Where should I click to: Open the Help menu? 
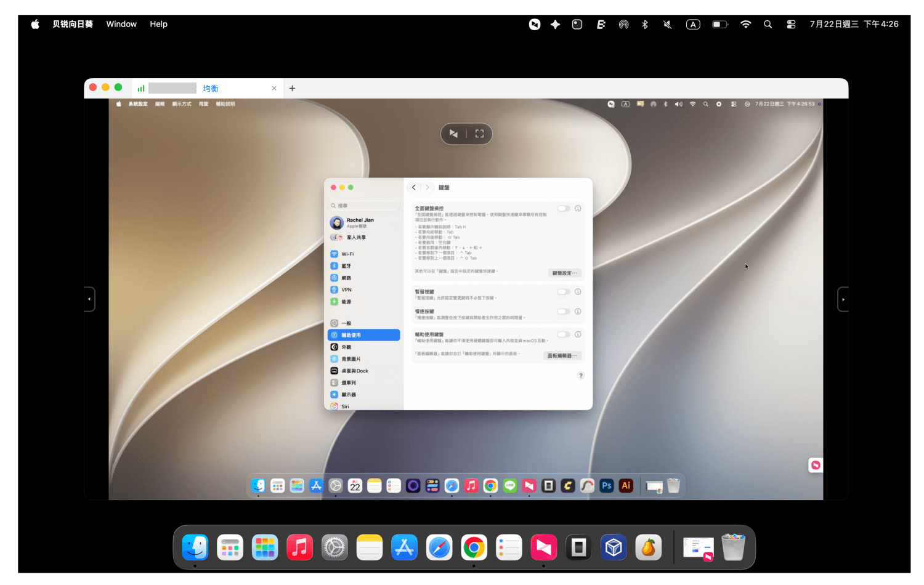pyautogui.click(x=158, y=24)
